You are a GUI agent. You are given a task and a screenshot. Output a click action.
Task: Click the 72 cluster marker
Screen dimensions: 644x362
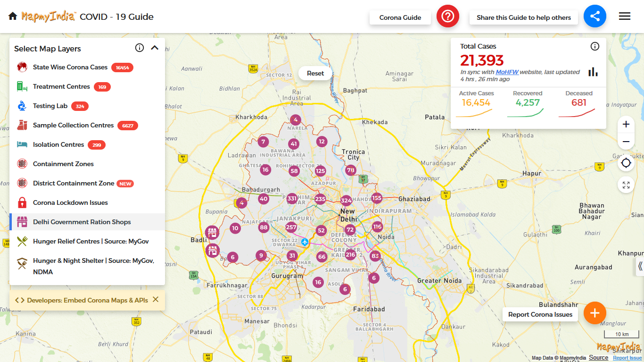click(350, 230)
